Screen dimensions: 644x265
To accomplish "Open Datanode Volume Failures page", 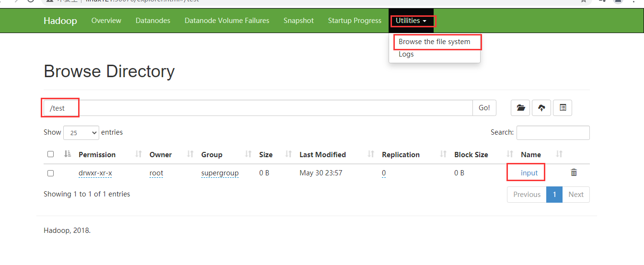I will pyautogui.click(x=227, y=21).
